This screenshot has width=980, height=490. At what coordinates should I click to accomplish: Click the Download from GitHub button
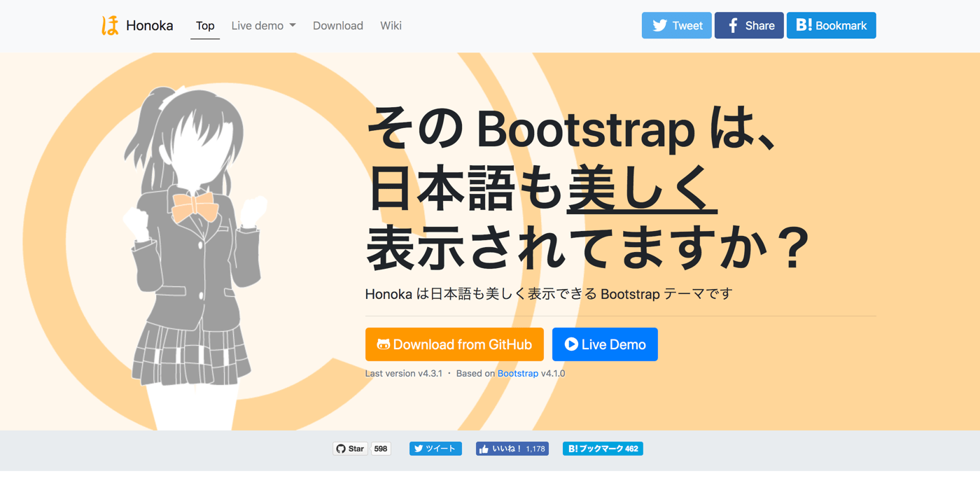pos(454,344)
